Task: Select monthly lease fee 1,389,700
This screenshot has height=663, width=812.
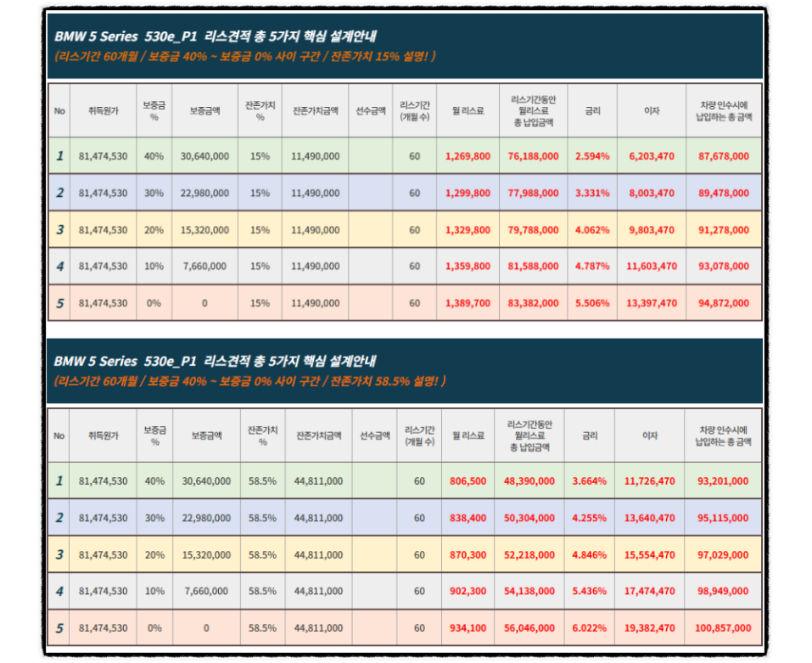Action: coord(468,303)
